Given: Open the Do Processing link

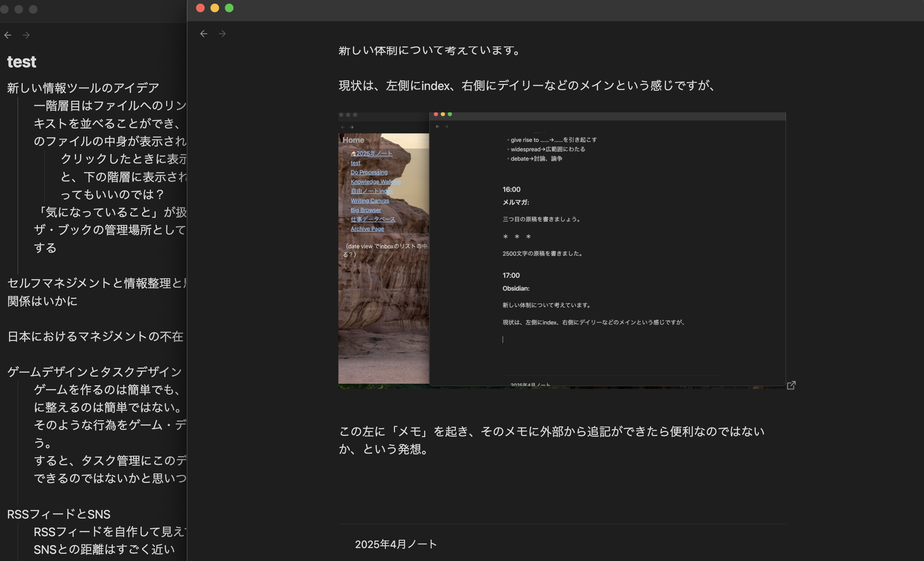Looking at the screenshot, I should [369, 172].
